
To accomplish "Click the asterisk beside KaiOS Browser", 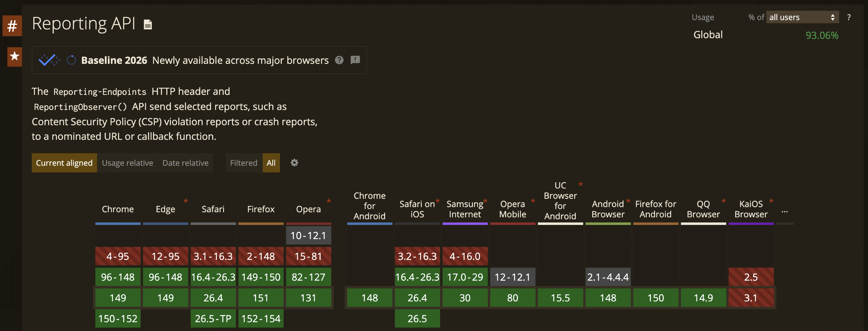I will (771, 201).
